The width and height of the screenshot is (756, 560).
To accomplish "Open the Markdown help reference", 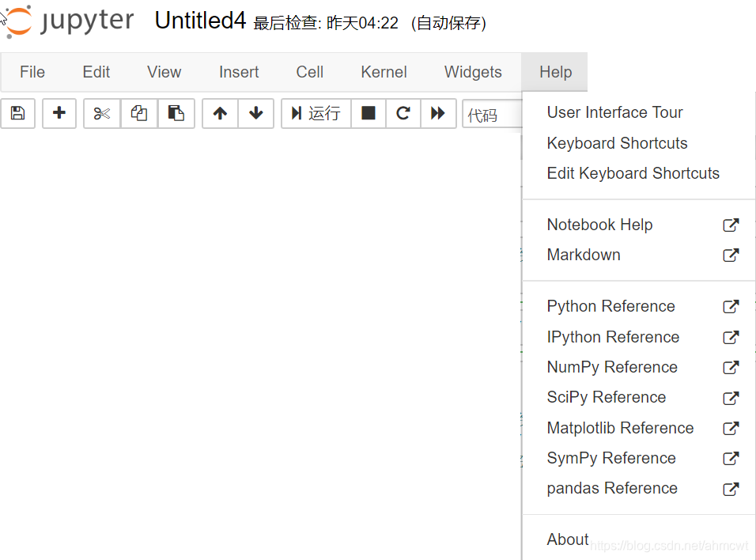I will tap(584, 255).
